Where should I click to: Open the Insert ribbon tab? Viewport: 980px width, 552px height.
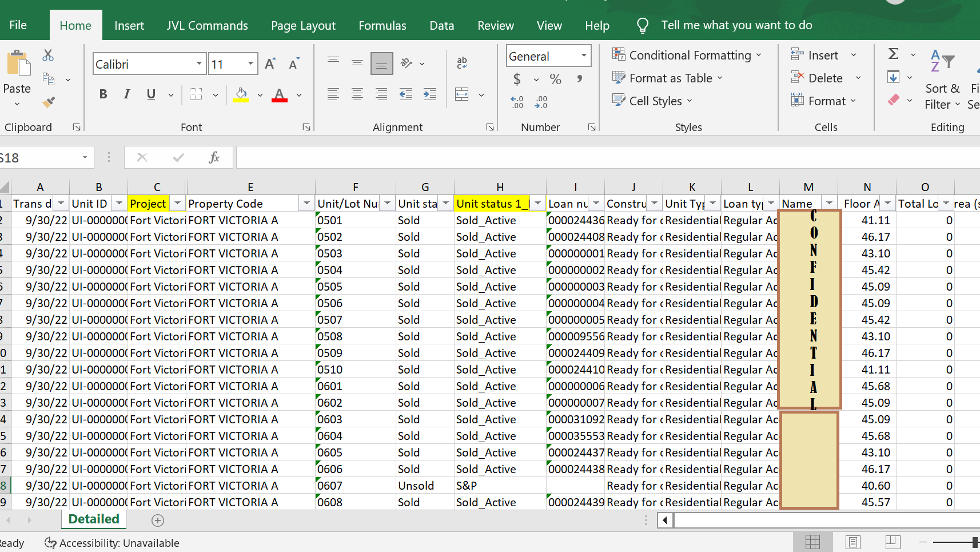[129, 26]
